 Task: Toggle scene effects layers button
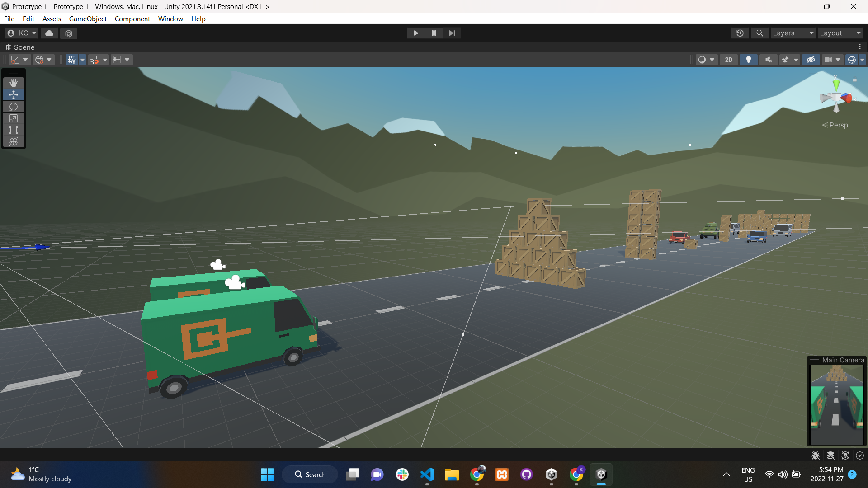[785, 60]
